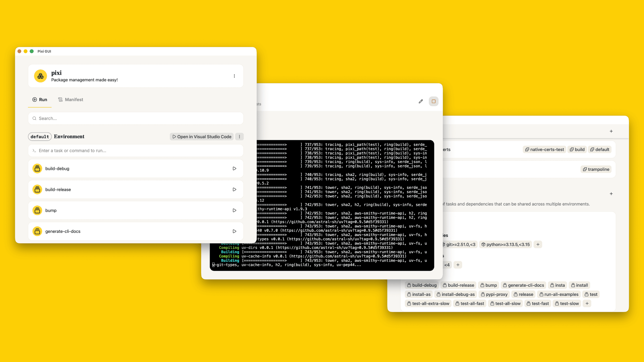Click the generate-cli-docs task icon

(37, 231)
